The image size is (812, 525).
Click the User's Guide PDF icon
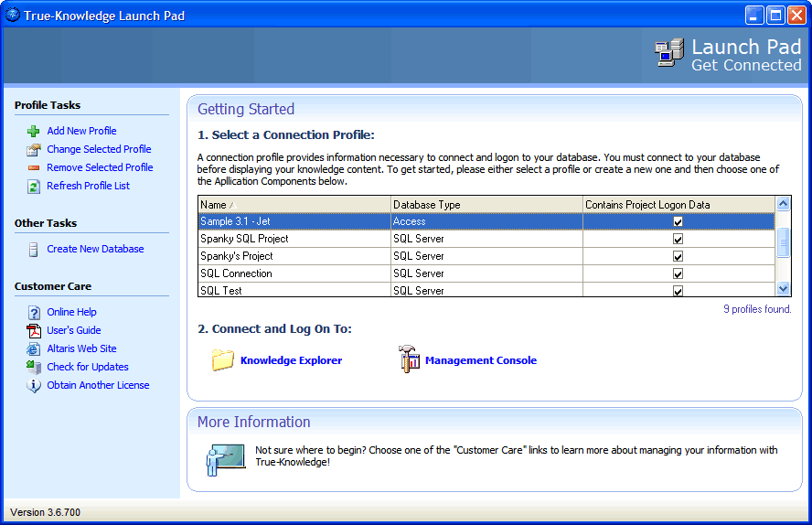[34, 331]
